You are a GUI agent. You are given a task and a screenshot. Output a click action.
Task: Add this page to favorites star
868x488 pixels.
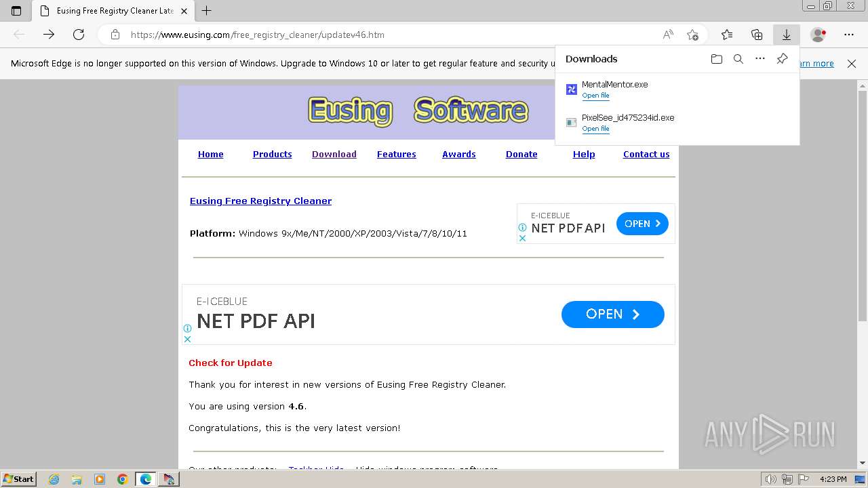pyautogui.click(x=692, y=35)
